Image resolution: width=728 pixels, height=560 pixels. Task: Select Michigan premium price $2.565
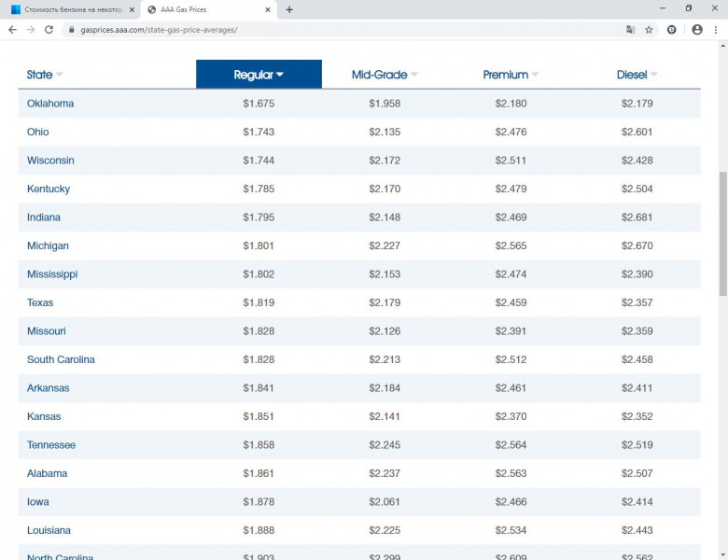[x=511, y=245]
